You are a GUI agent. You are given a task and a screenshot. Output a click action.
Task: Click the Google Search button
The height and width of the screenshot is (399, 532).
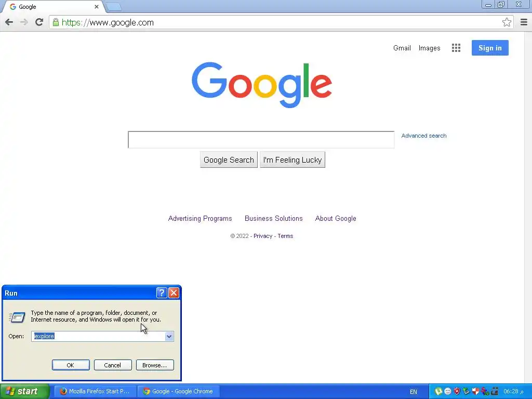click(229, 160)
